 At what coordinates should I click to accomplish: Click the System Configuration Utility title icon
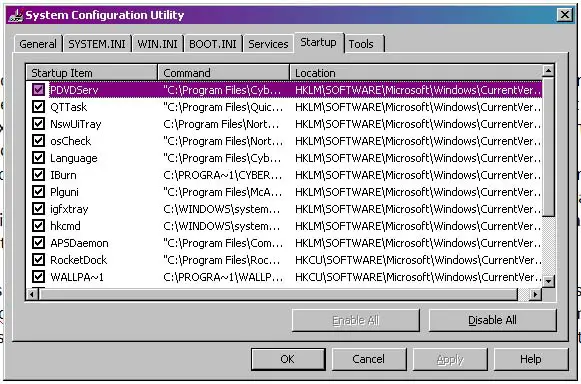click(16, 15)
